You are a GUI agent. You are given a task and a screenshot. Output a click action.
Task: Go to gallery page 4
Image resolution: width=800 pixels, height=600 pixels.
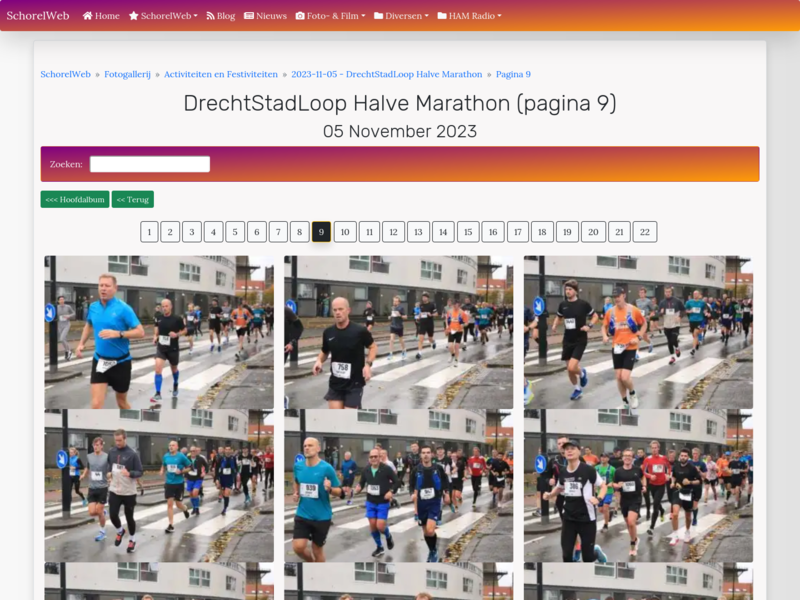pos(213,232)
